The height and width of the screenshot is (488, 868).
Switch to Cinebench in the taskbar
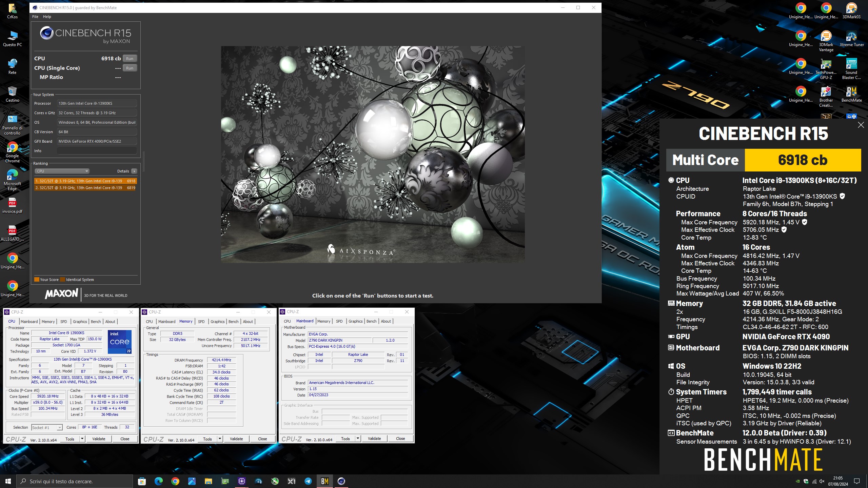point(341,481)
